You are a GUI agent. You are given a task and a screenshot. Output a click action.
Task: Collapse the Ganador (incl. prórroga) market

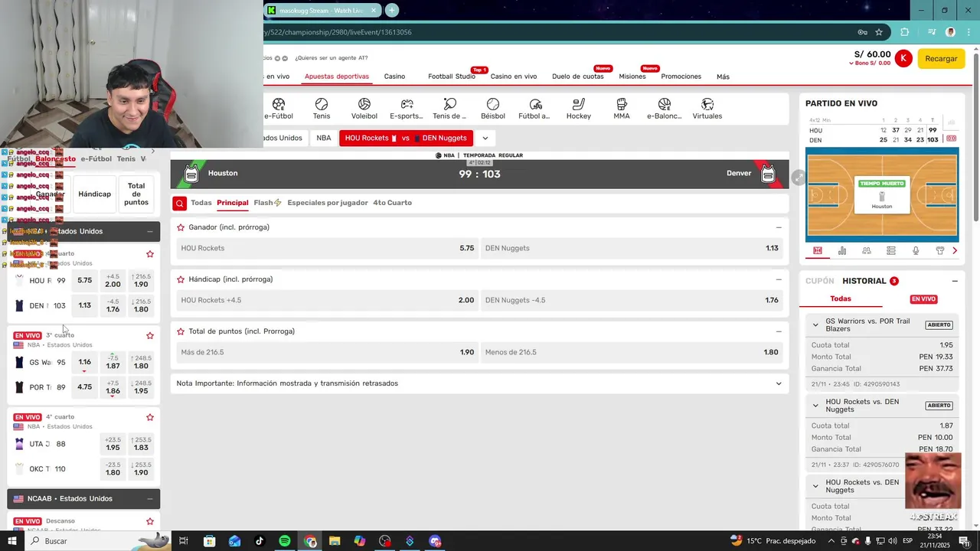click(x=779, y=227)
